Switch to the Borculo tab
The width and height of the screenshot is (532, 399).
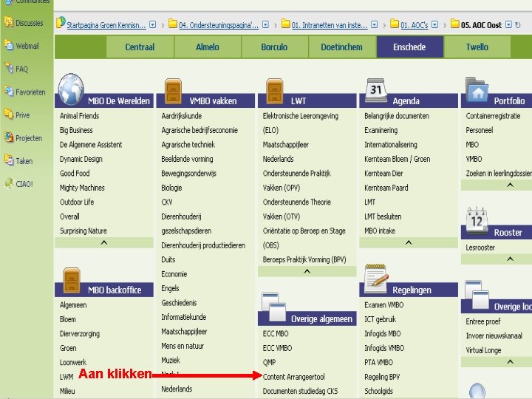274,47
